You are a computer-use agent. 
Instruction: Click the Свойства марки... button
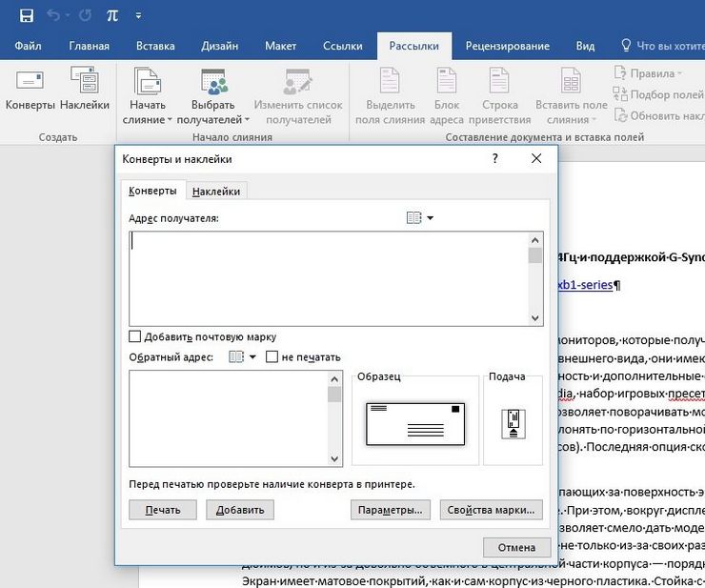(x=491, y=510)
